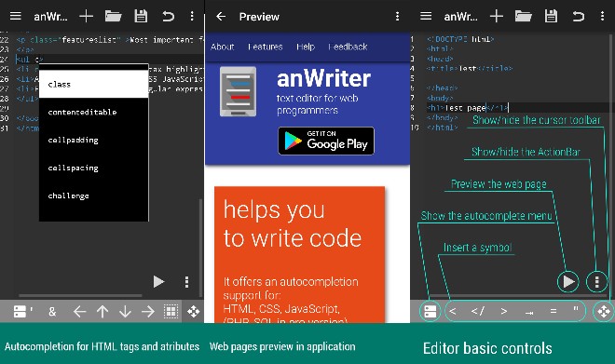615x364 pixels.
Task: Open the overflow menu in the Preview screen
Action: pyautogui.click(x=397, y=17)
